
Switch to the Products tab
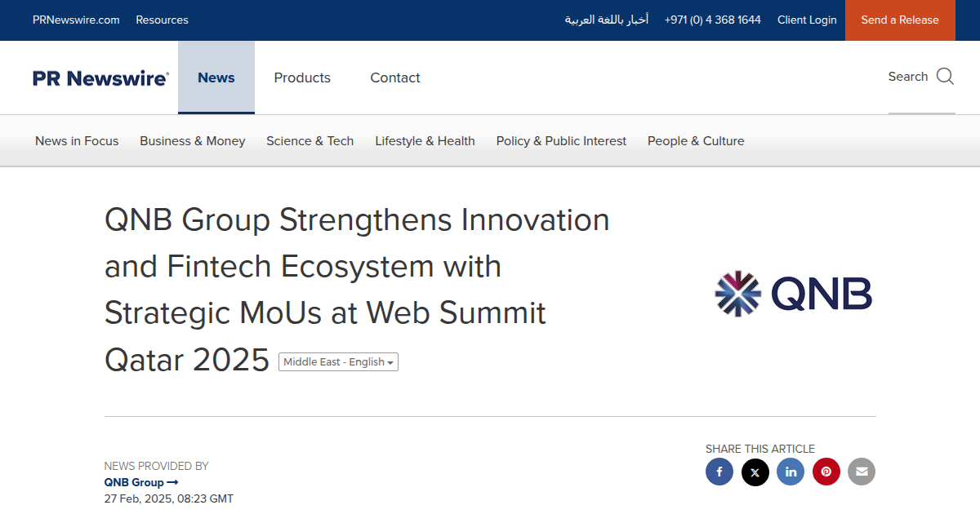coord(302,78)
